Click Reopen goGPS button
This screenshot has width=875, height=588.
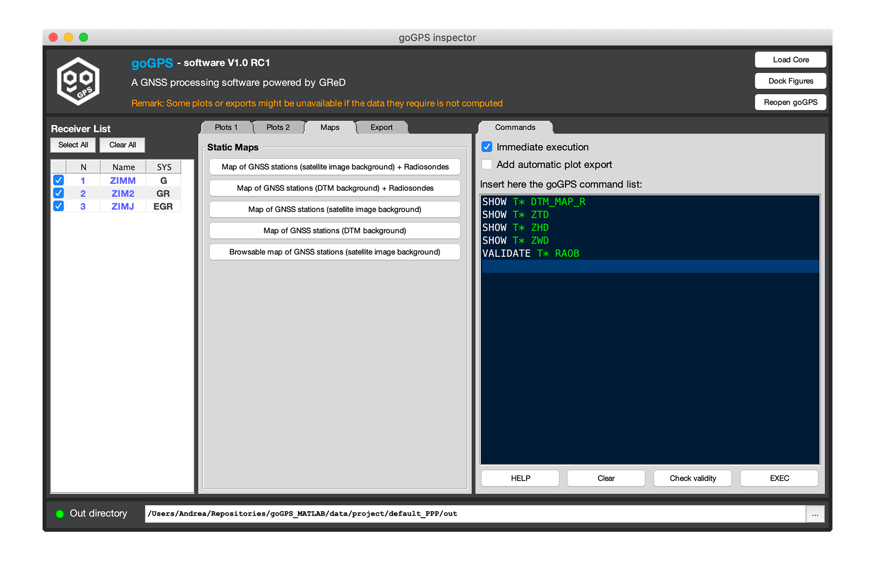click(x=791, y=102)
